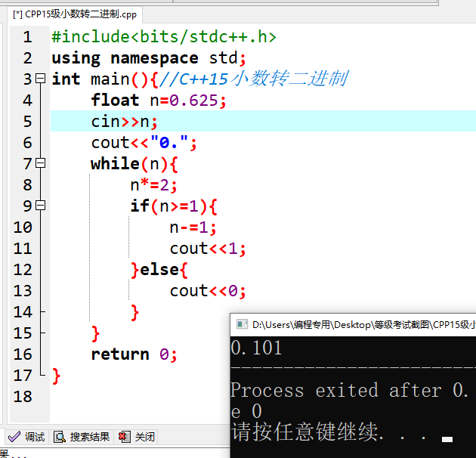The image size is (476, 458).
Task: Select the CPP15级小数转二进制.cpp file tab
Action: (x=74, y=14)
